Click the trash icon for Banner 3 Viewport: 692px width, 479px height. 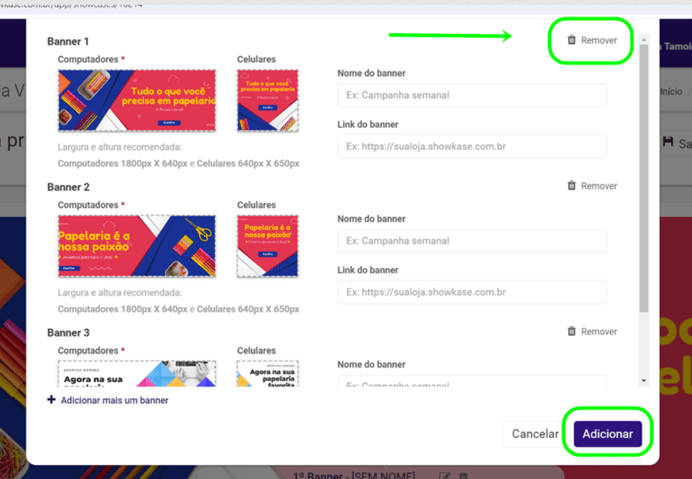pyautogui.click(x=572, y=331)
